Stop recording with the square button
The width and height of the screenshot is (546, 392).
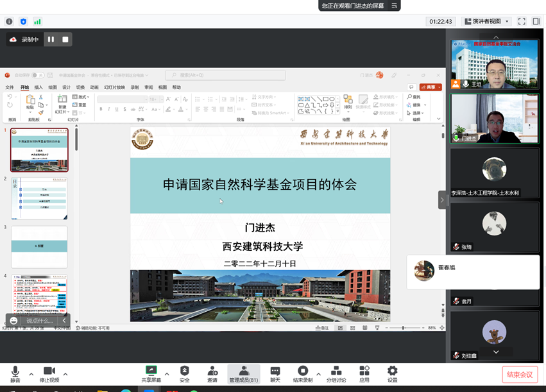[x=65, y=40]
